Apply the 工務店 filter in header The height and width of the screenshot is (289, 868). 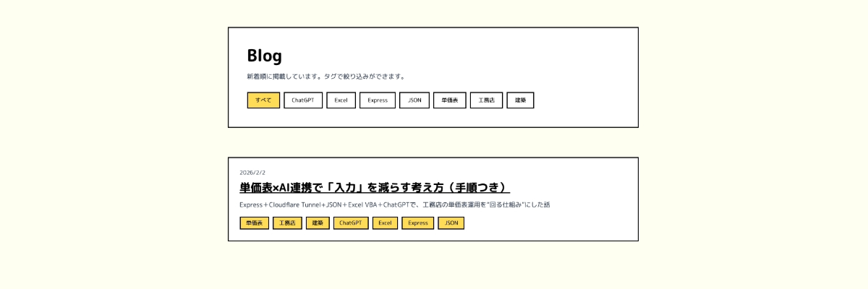pyautogui.click(x=486, y=100)
